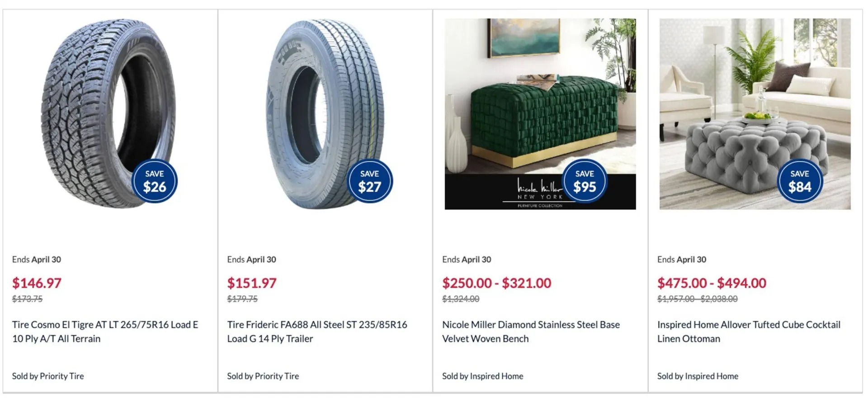Click the Save $26 badge
The height and width of the screenshot is (407, 868).
pyautogui.click(x=155, y=181)
